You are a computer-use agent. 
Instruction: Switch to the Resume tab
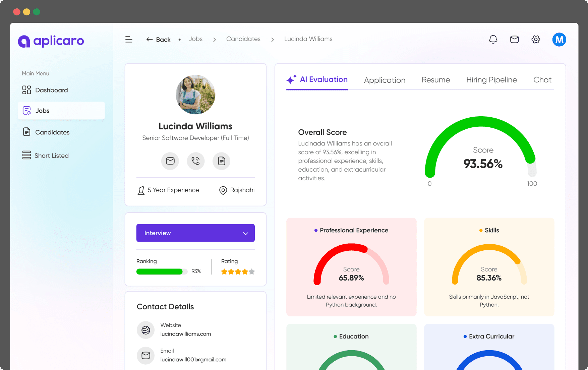[436, 80]
